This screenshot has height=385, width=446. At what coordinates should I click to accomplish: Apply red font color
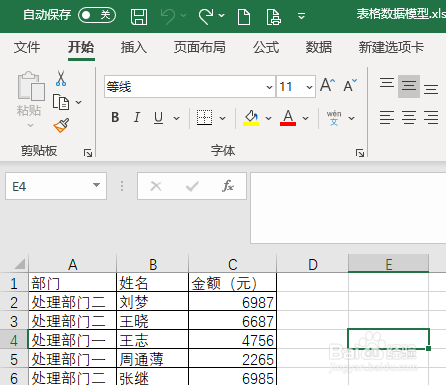288,118
